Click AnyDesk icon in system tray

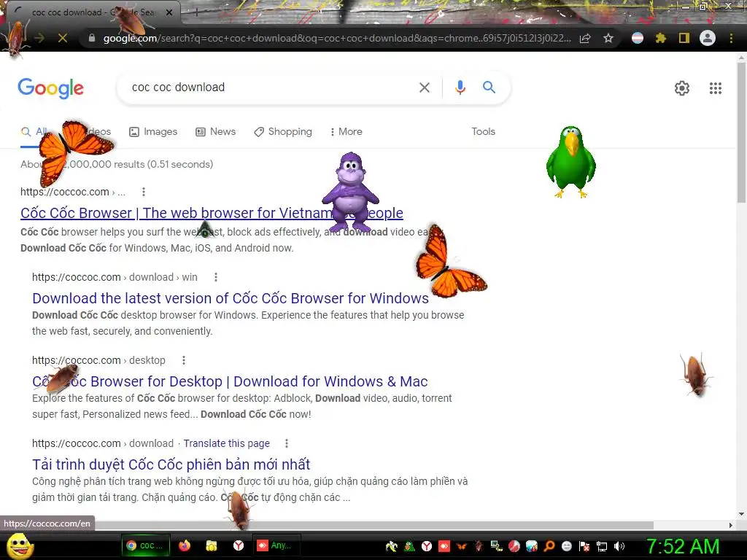coord(444,546)
